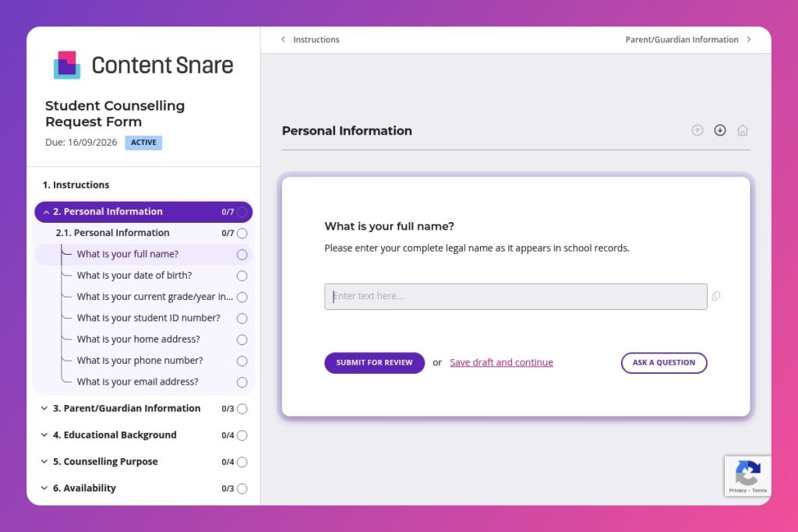Toggle status circle for Counselling Purpose
This screenshot has width=798, height=532.
tap(242, 462)
